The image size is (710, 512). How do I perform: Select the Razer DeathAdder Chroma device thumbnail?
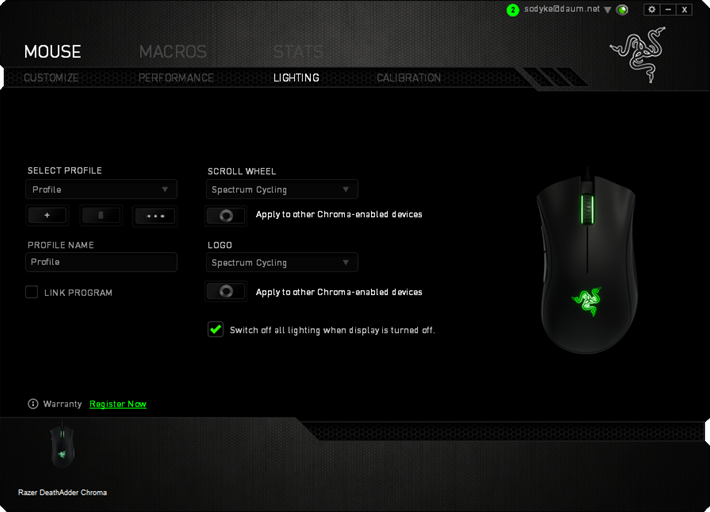coord(62,447)
